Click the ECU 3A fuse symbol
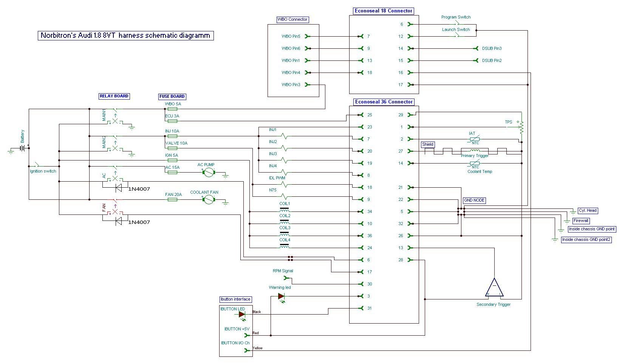Image resolution: width=622 pixels, height=364 pixels. 172,121
